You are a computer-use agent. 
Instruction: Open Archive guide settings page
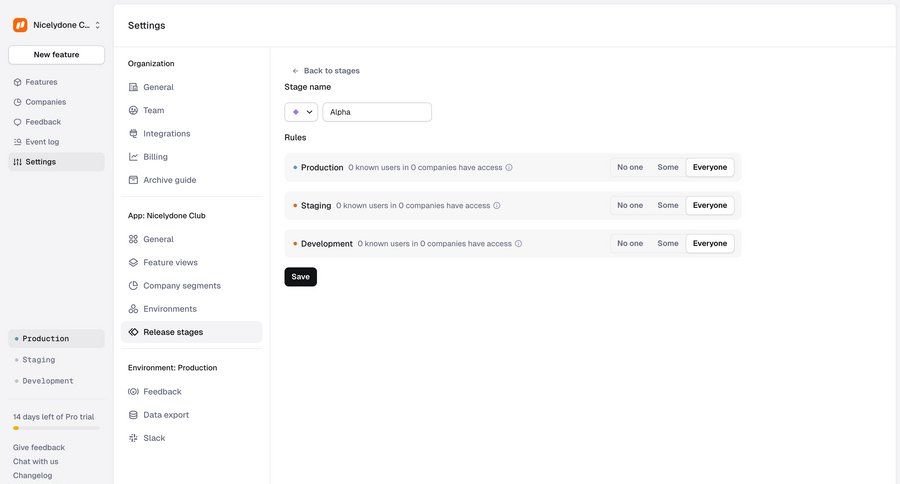coord(192,180)
